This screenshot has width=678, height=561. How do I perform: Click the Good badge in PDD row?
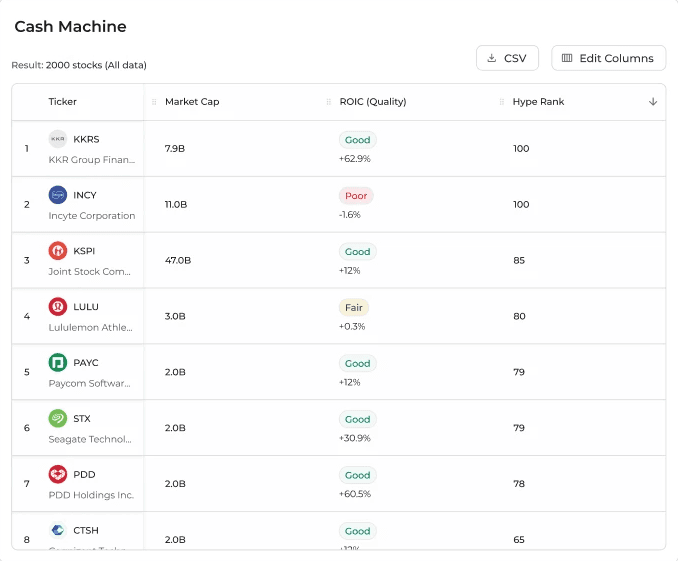tap(358, 475)
